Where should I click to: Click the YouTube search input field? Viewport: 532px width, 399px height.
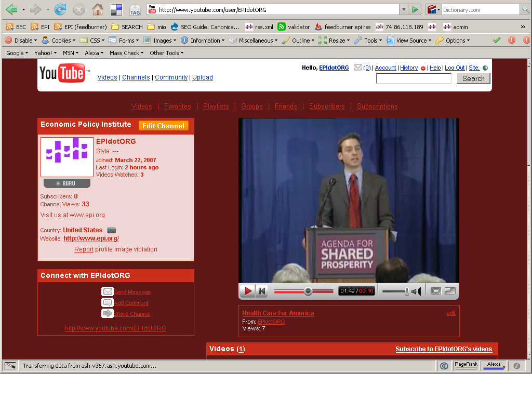click(414, 78)
